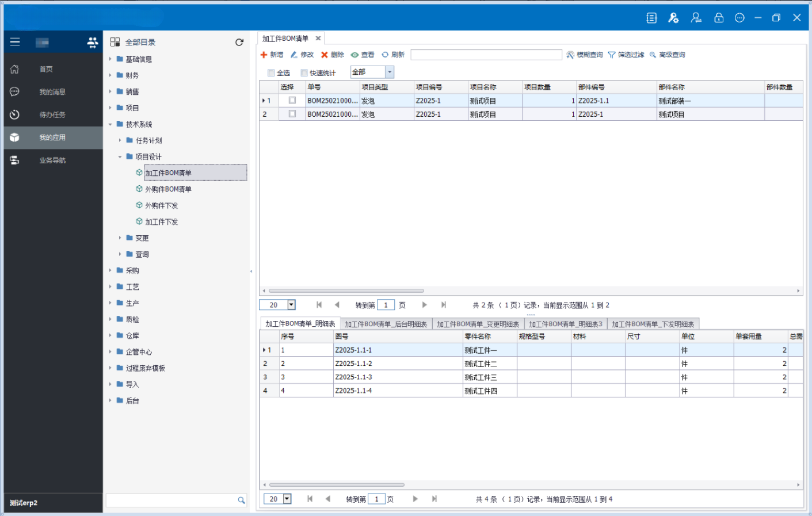812x516 pixels.
Task: Click the 修改 edit pencil icon
Action: click(x=294, y=55)
